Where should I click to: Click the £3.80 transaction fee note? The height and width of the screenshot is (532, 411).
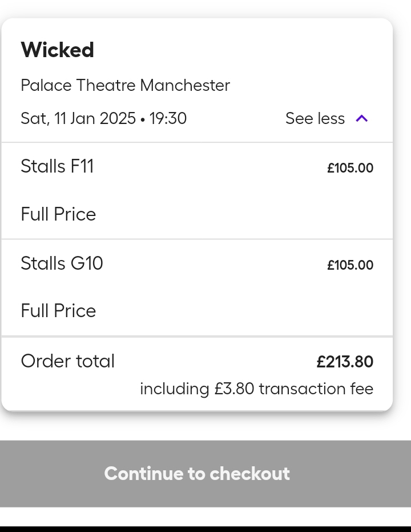[x=256, y=389]
